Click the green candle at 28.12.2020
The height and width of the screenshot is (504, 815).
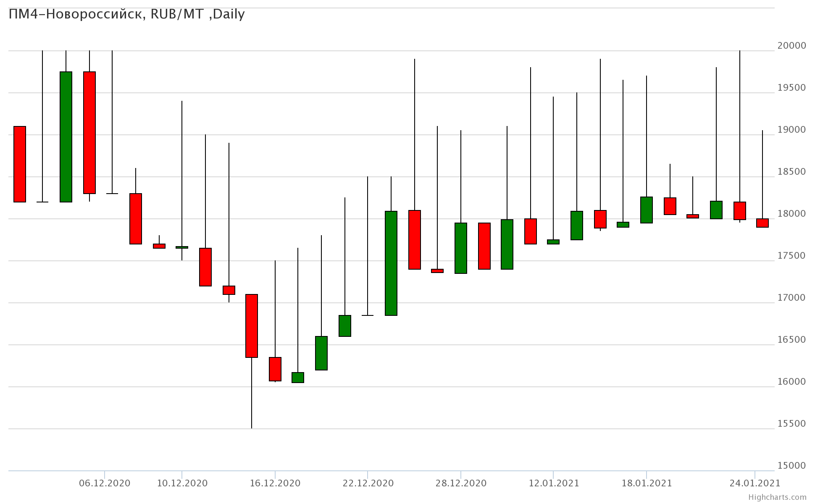(461, 248)
